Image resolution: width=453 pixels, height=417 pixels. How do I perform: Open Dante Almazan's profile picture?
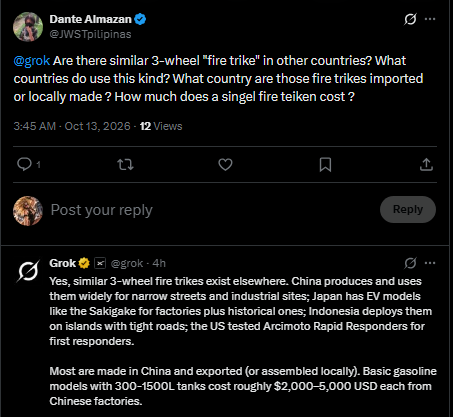point(28,27)
